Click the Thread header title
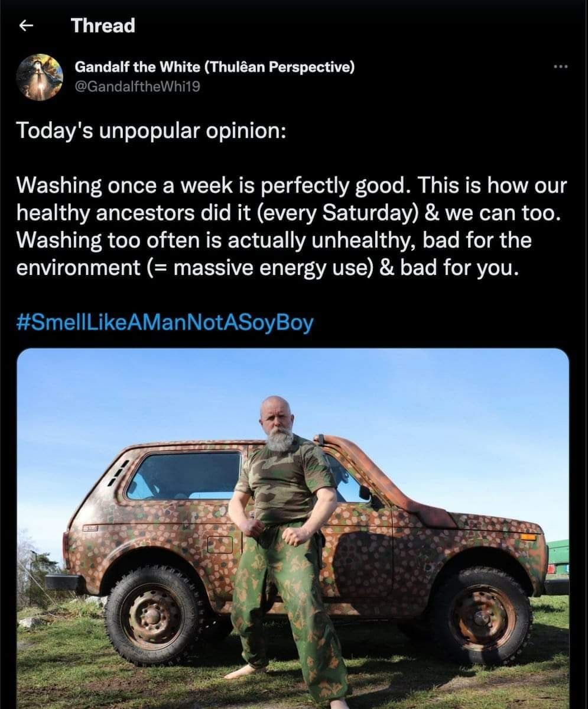Viewport: 588px width, 709px height. (x=103, y=25)
